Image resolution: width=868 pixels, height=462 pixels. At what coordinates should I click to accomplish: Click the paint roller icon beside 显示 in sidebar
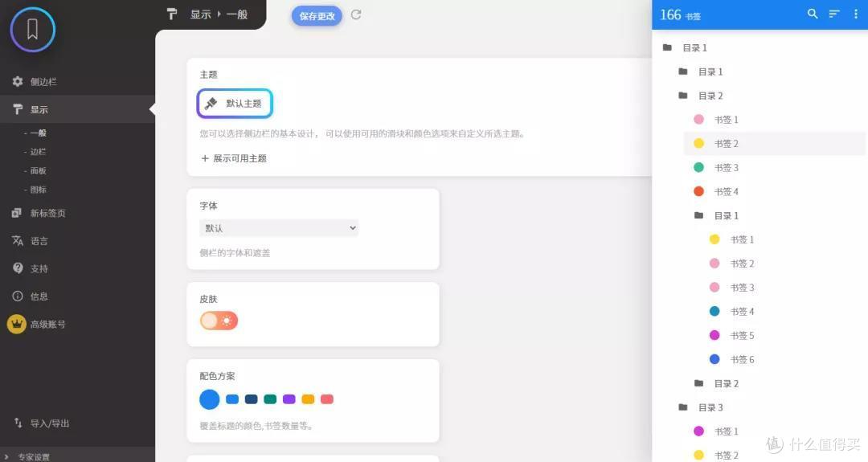[x=18, y=109]
